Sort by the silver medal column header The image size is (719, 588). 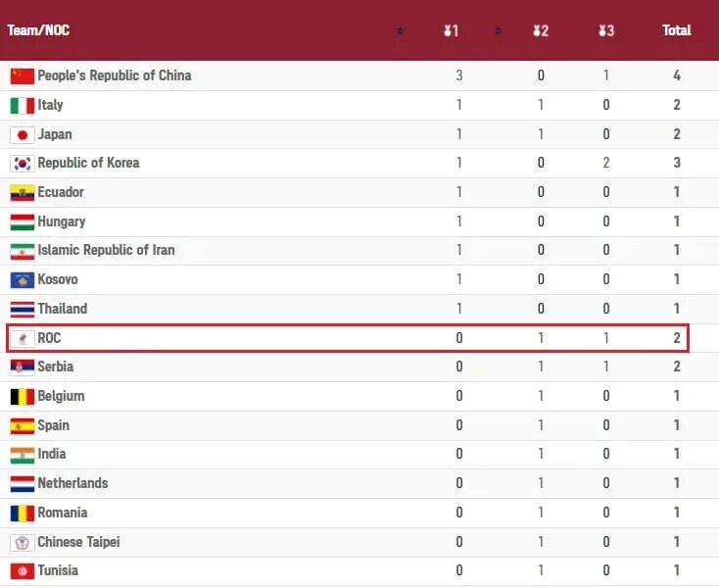pyautogui.click(x=541, y=30)
